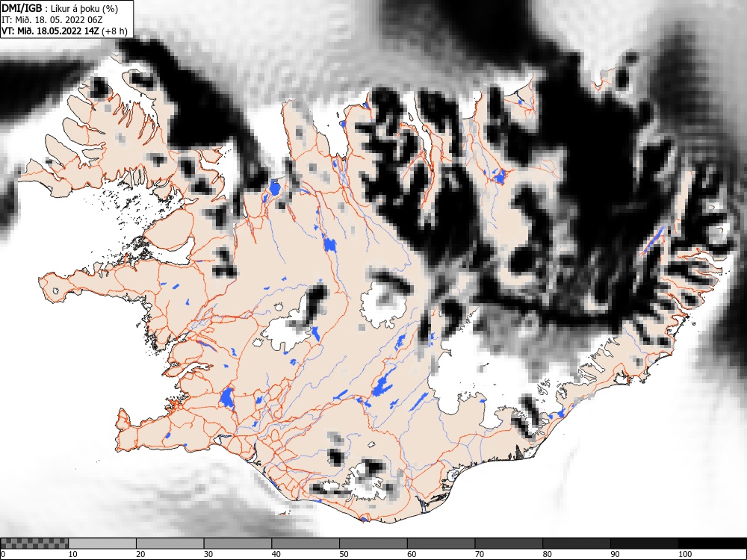The height and width of the screenshot is (560, 747).
Task: Click the legend label "0"
Action: (3, 554)
